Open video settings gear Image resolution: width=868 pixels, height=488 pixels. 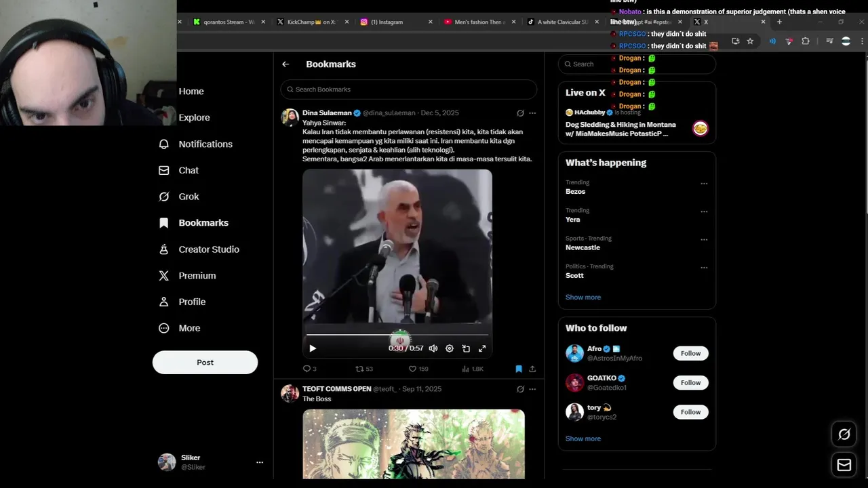[x=450, y=348]
